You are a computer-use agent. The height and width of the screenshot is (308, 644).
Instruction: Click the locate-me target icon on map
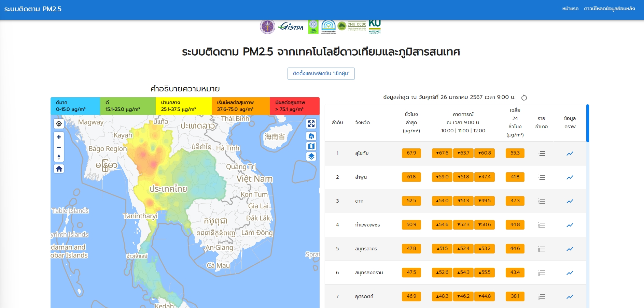(59, 123)
